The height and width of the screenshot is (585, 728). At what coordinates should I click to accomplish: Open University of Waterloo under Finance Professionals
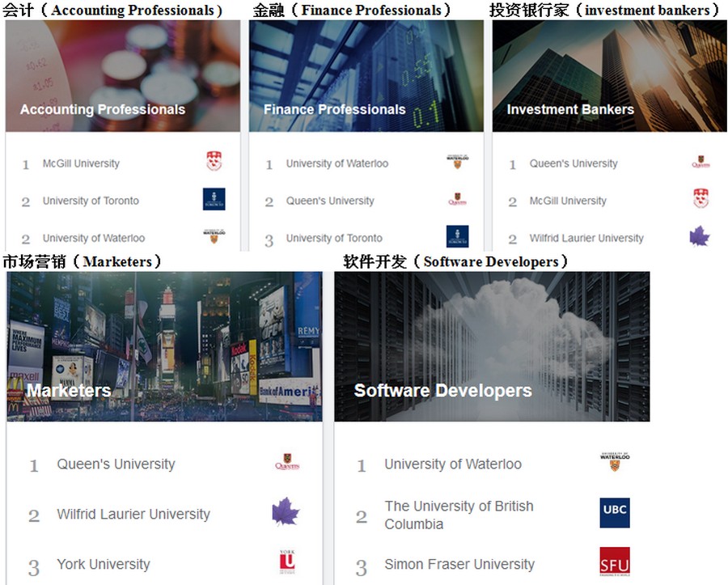coord(337,163)
